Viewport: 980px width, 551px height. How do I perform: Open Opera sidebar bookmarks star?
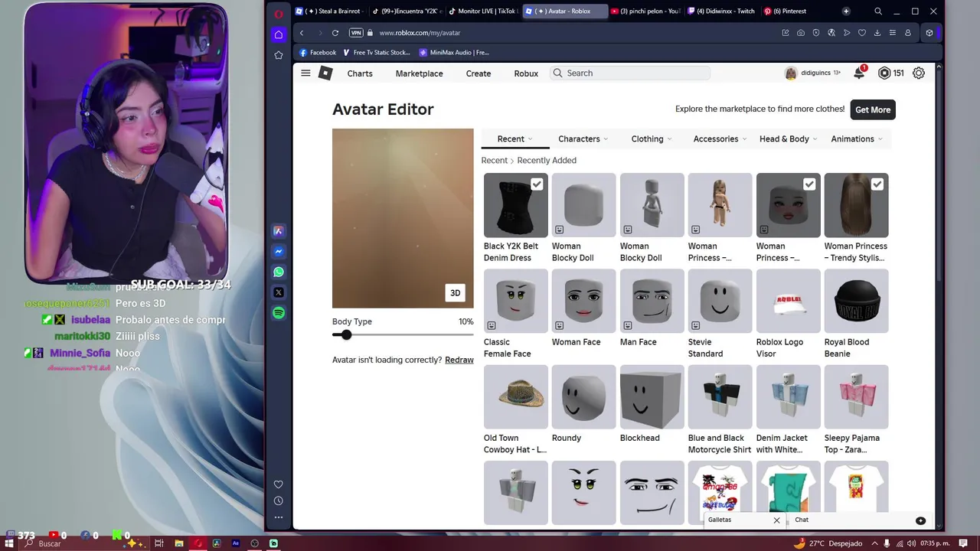(279, 55)
